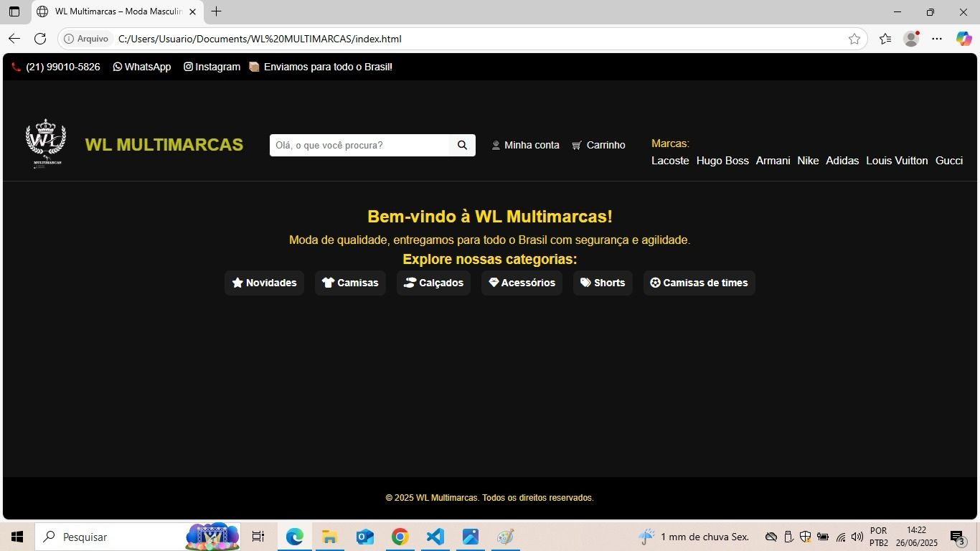The image size is (980, 551).
Task: Open the favorites list icon
Action: tap(885, 39)
